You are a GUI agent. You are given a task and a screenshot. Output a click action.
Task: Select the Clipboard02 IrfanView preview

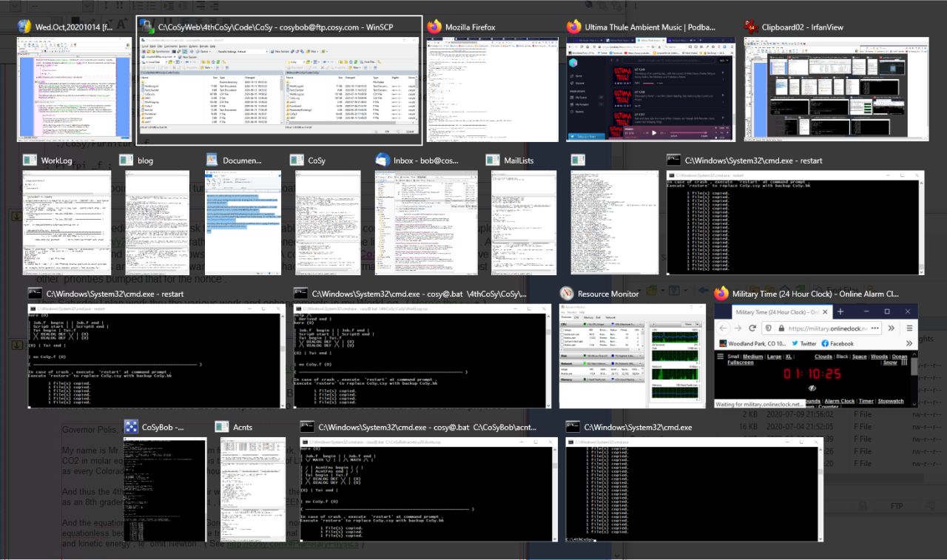[836, 89]
